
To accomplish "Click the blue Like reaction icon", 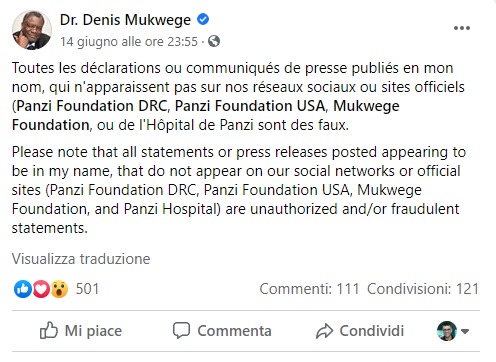I will point(23,289).
